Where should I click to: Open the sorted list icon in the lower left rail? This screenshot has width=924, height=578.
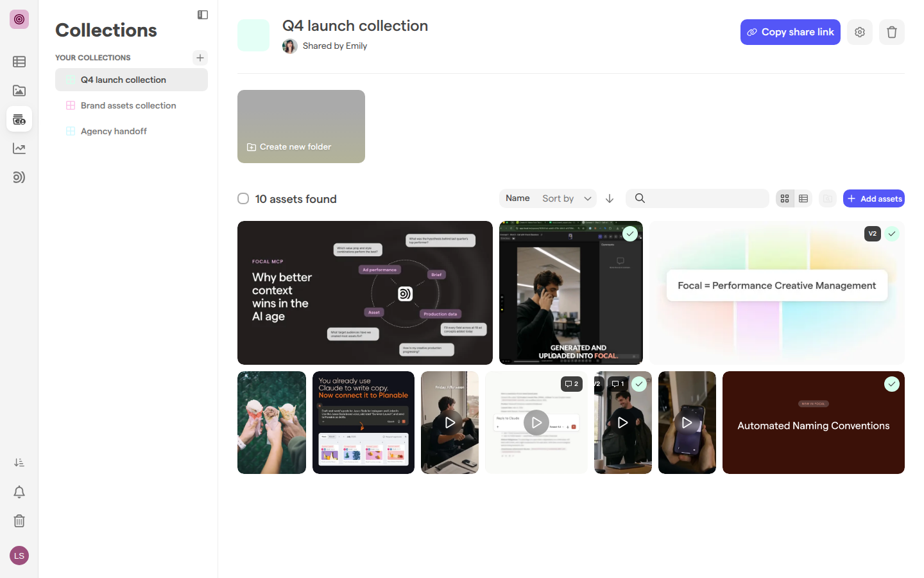tap(19, 462)
